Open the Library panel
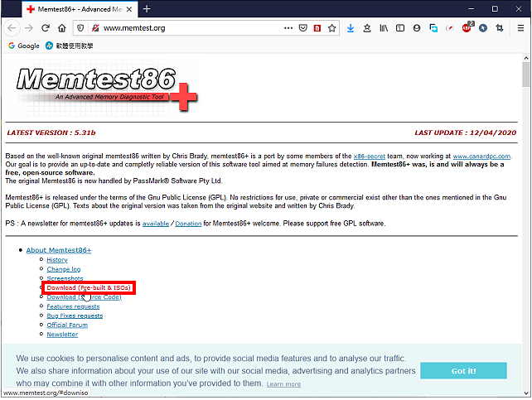 tap(384, 28)
